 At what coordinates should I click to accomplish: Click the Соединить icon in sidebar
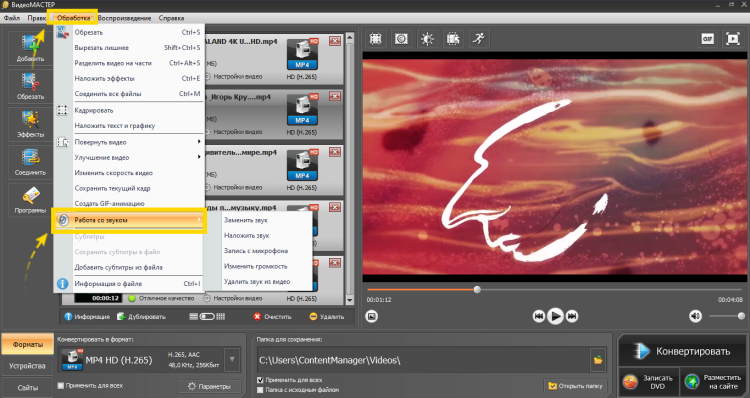pyautogui.click(x=30, y=162)
